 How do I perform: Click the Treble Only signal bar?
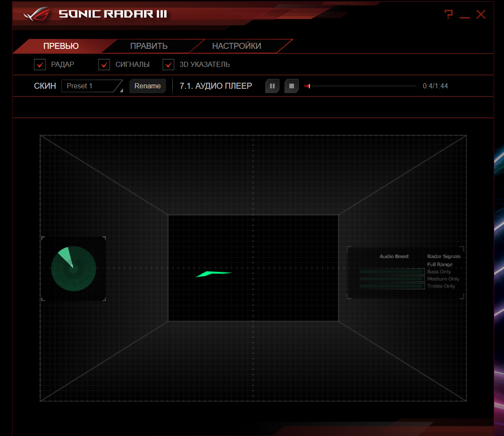(x=391, y=286)
